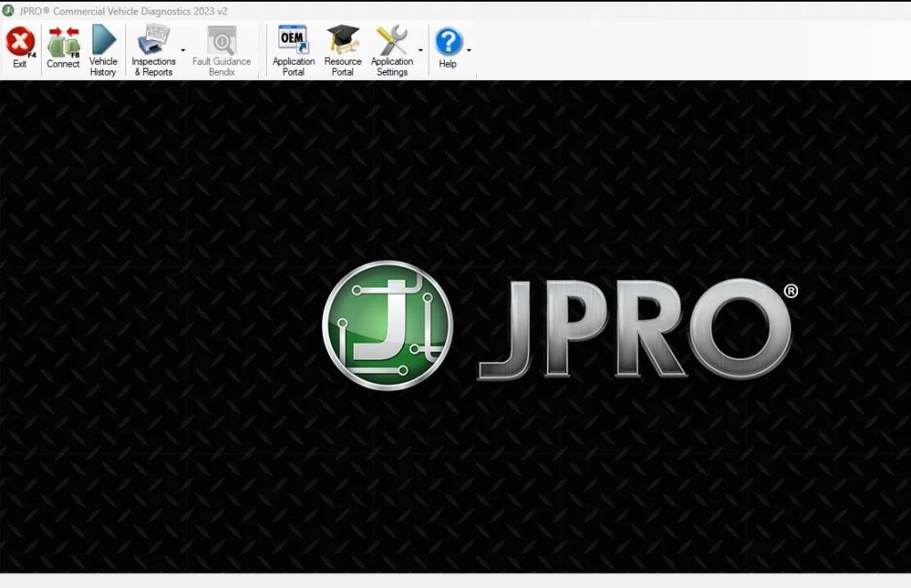Click the green J emblem graphic
This screenshot has width=911, height=588.
click(x=389, y=323)
